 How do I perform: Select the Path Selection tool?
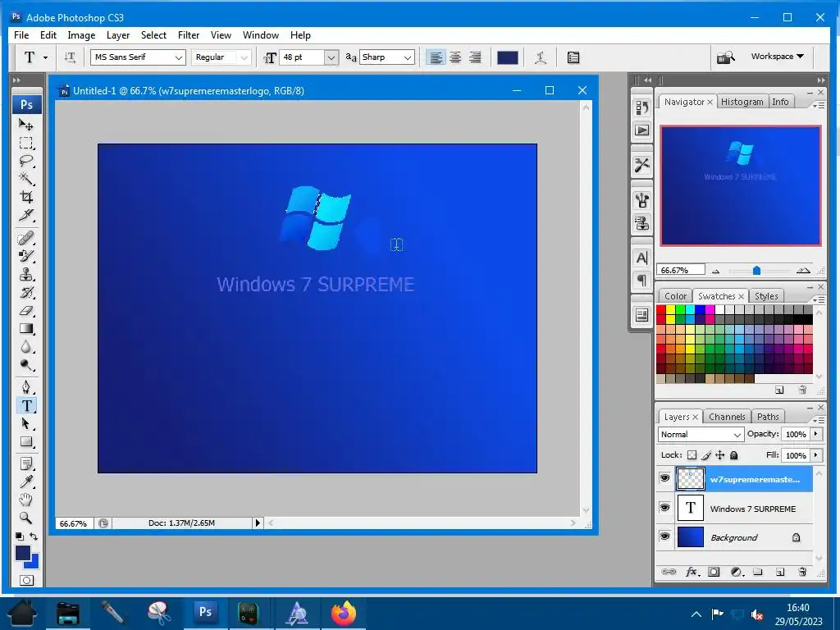[26, 424]
